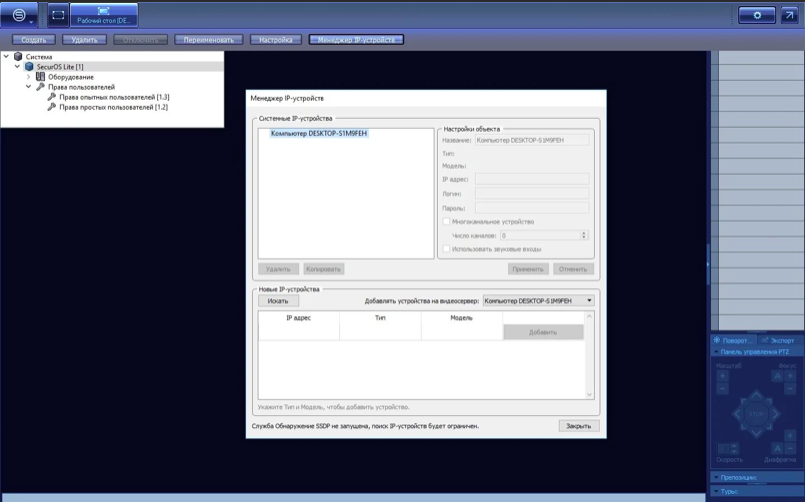Select the Рабочий стол desktop tab
Image resolution: width=805 pixels, height=502 pixels.
click(104, 15)
